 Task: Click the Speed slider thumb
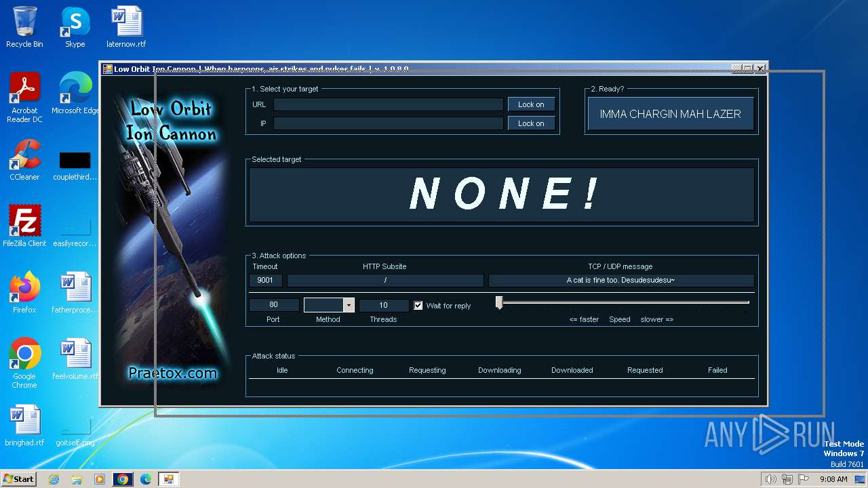(x=499, y=303)
